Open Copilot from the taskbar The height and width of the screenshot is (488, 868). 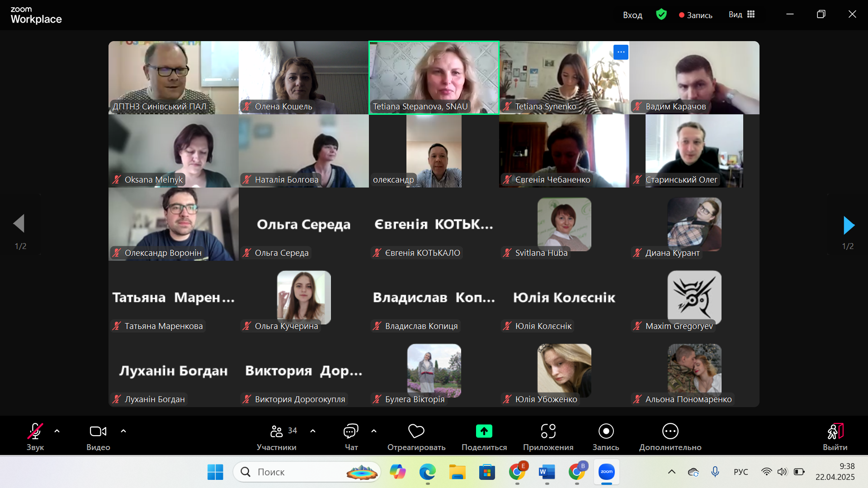point(398,472)
